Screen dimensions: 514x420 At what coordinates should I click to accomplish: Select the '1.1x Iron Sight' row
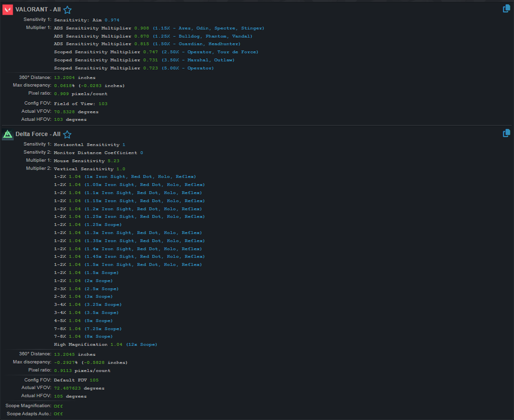point(128,193)
